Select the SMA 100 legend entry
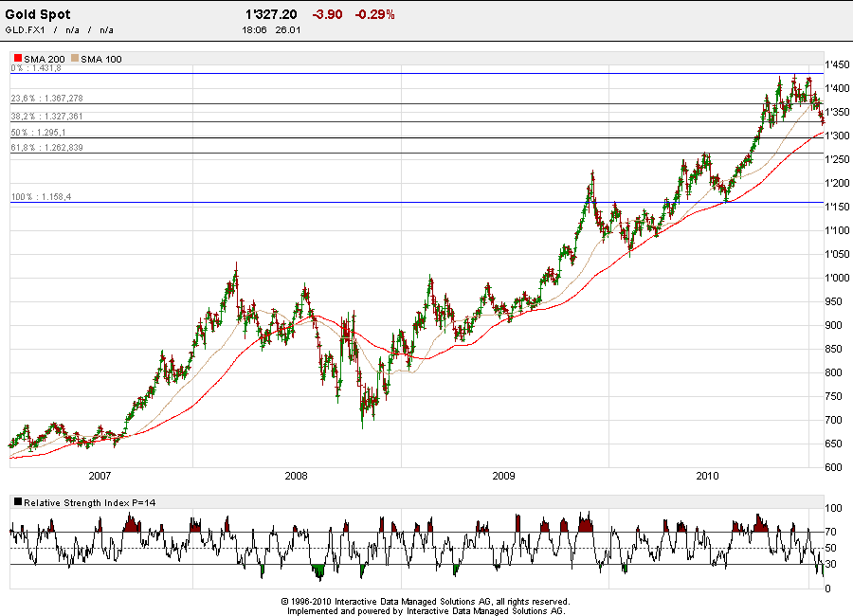Viewport: 853px width, 616px height. click(x=102, y=58)
